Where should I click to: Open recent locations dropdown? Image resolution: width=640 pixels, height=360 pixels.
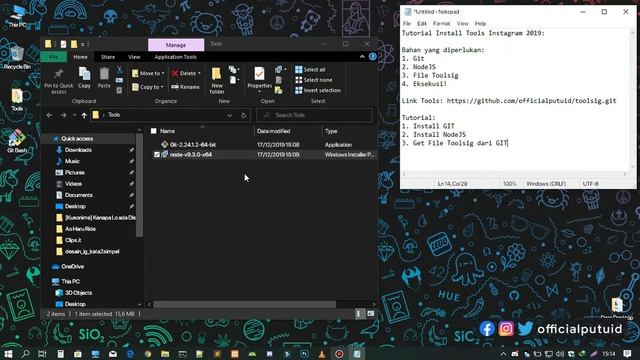[x=74, y=116]
